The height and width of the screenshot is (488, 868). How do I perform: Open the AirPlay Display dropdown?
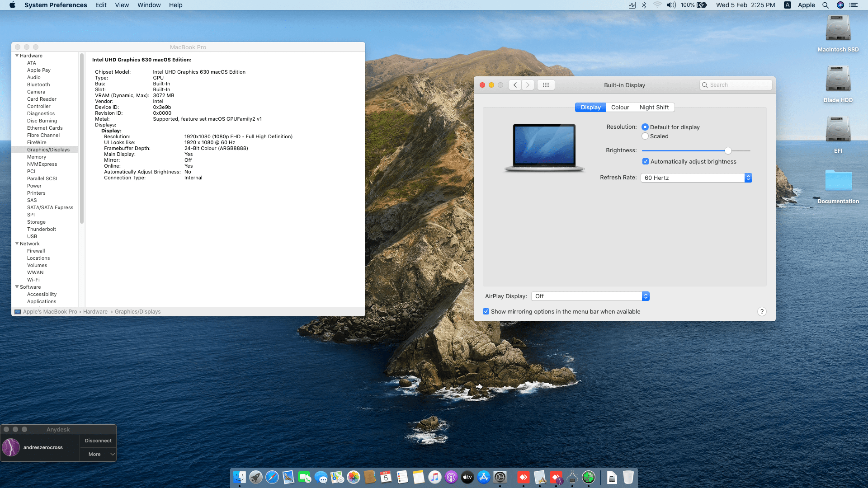(590, 296)
